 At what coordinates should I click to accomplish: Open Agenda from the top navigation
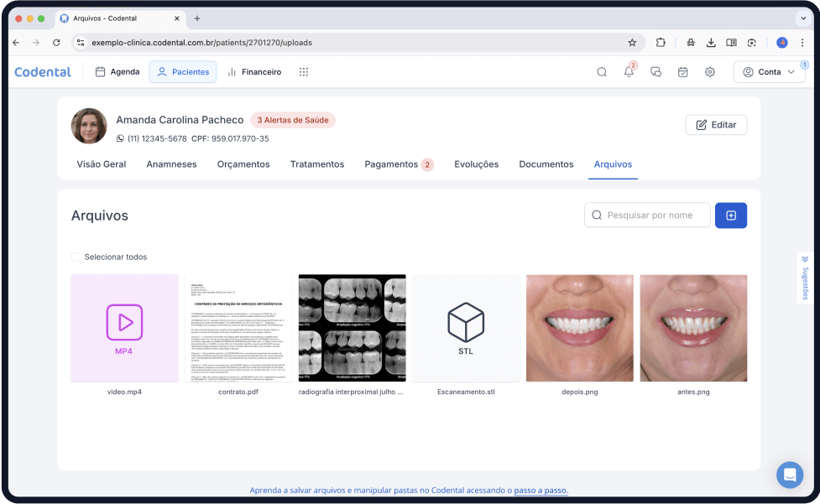(117, 72)
